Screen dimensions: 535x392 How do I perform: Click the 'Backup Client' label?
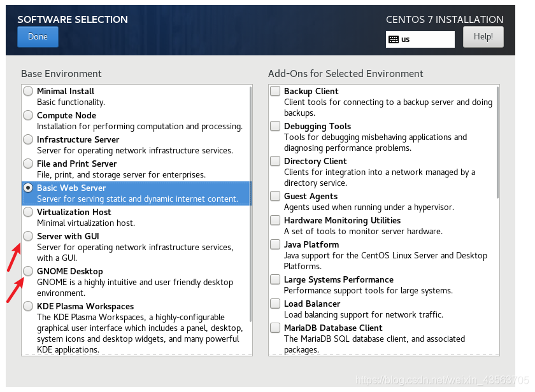pos(311,92)
